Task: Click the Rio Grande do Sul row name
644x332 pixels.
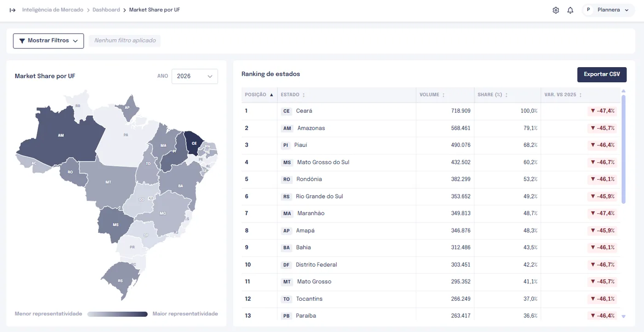Action: click(x=319, y=196)
